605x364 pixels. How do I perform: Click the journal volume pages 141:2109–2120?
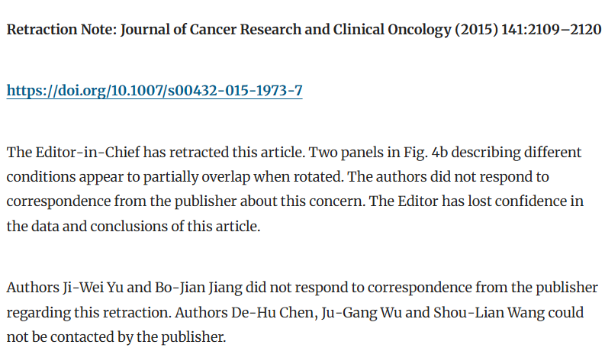point(551,30)
